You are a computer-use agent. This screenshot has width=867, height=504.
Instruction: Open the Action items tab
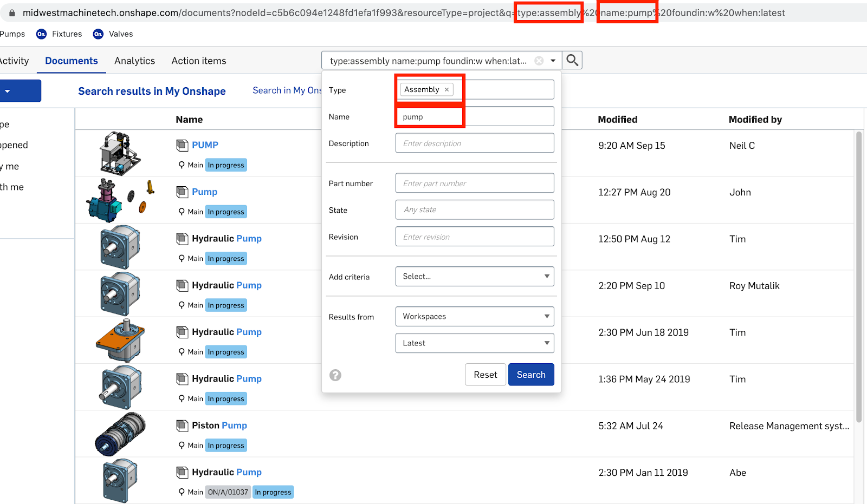point(199,61)
